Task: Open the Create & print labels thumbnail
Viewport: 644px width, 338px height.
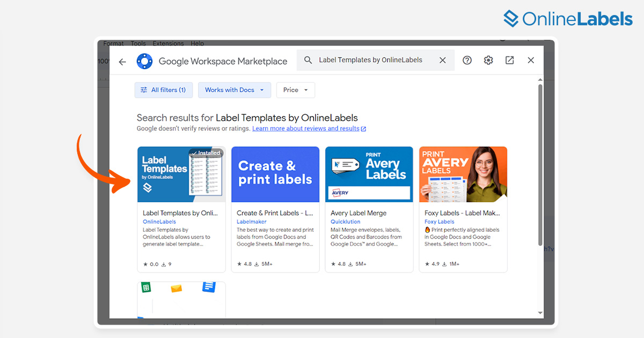Action: coord(275,174)
